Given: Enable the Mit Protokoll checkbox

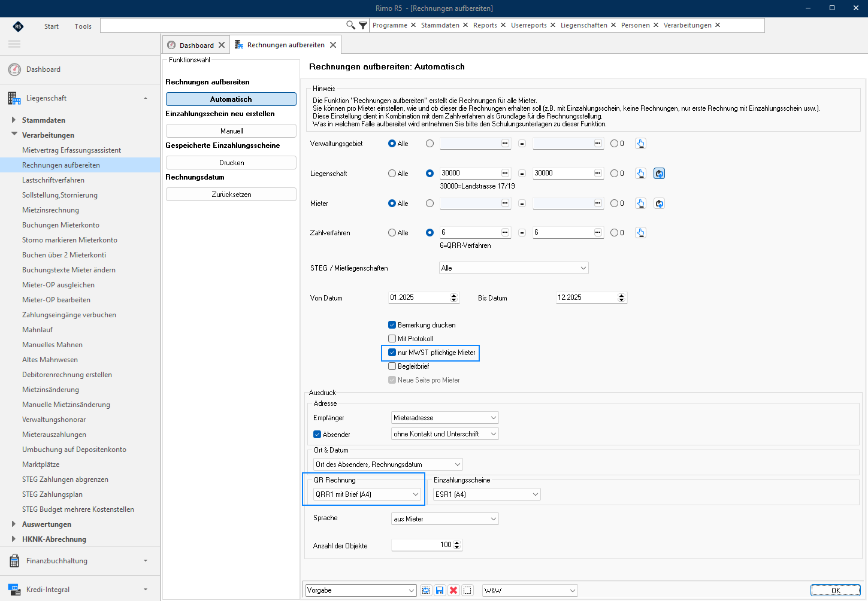Looking at the screenshot, I should pos(392,339).
